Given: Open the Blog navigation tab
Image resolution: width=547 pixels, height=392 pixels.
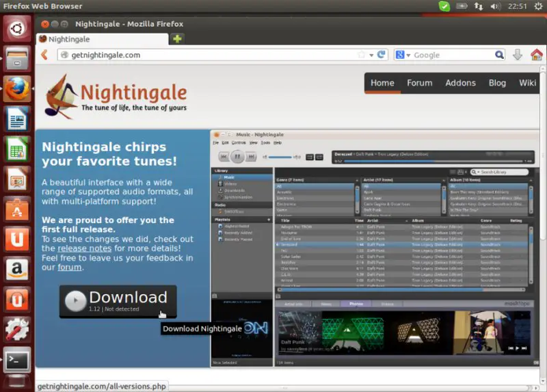Looking at the screenshot, I should [x=497, y=83].
